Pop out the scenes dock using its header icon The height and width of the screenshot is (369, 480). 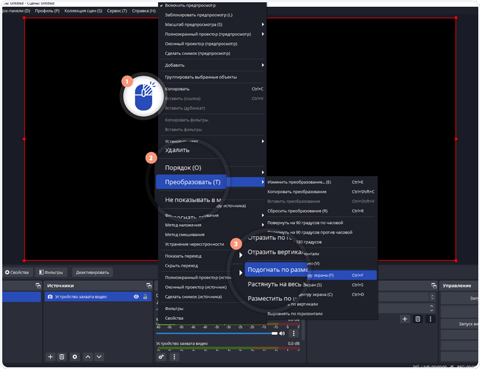38,286
